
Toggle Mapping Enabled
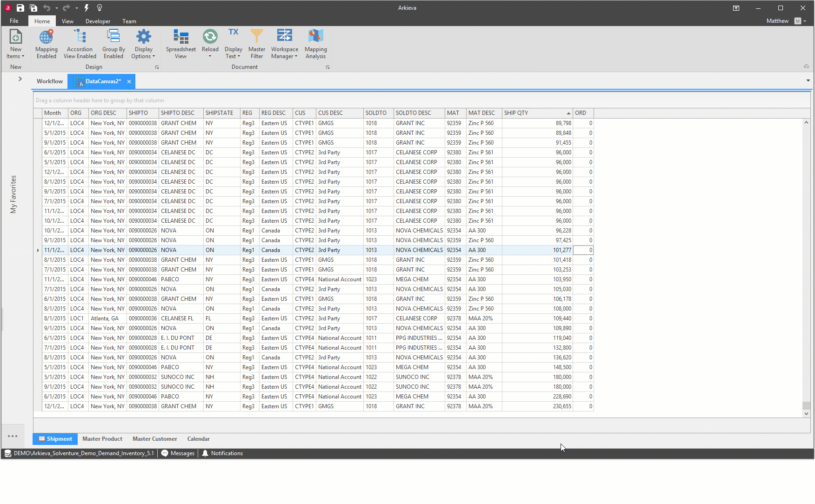[47, 44]
